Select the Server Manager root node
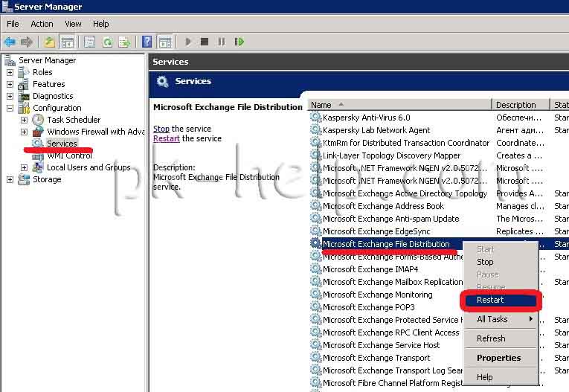Image resolution: width=569 pixels, height=392 pixels. coord(47,60)
